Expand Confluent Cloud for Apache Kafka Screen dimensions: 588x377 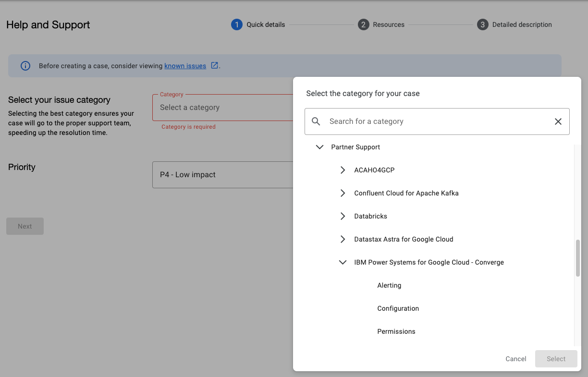pos(343,193)
